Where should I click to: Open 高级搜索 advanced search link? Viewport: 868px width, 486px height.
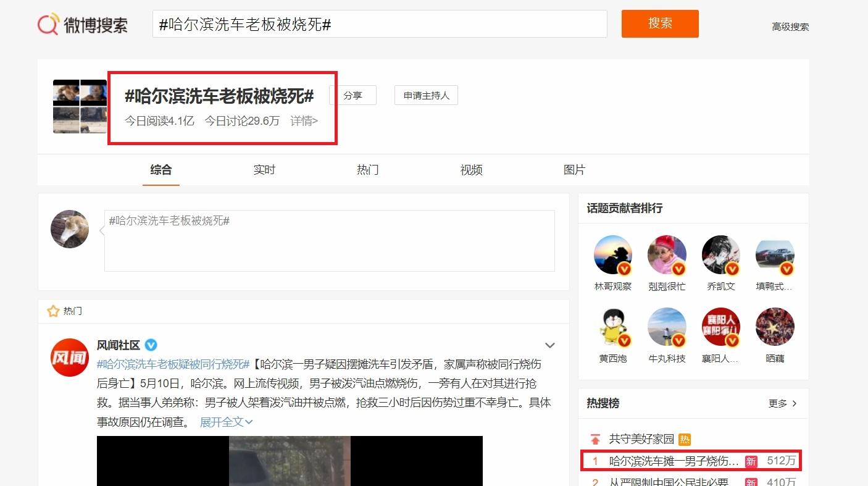[790, 27]
